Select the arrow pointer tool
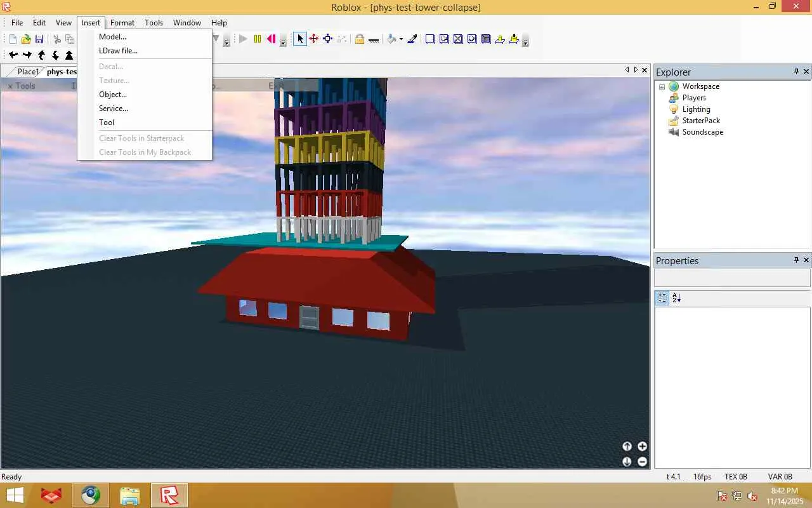The image size is (812, 508). pyautogui.click(x=300, y=39)
